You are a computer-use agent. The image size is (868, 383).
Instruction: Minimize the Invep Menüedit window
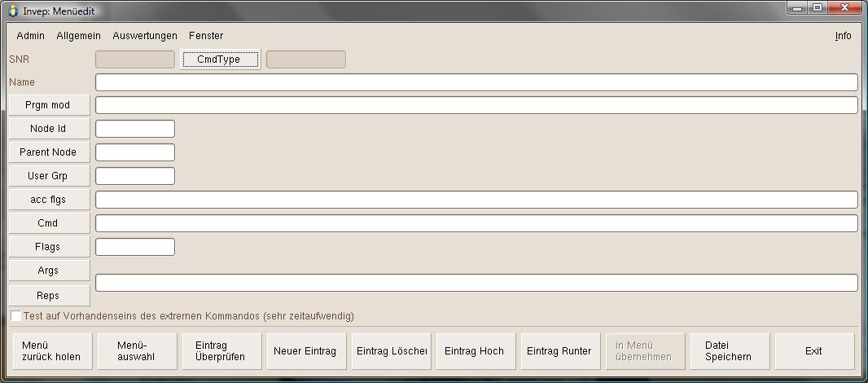[798, 7]
